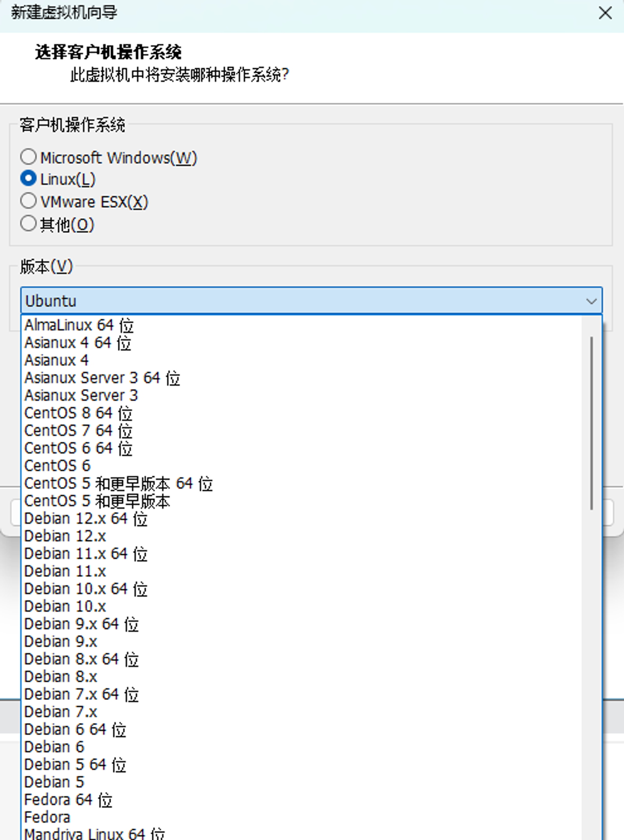Pick Debian 8.x 64 位

coord(301,659)
